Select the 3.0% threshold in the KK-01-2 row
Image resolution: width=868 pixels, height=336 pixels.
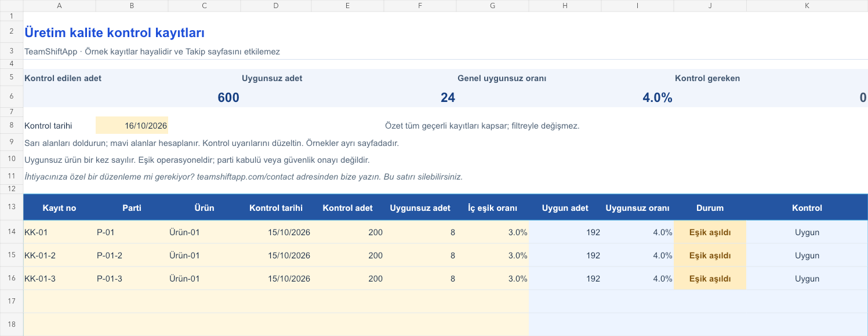coord(493,255)
